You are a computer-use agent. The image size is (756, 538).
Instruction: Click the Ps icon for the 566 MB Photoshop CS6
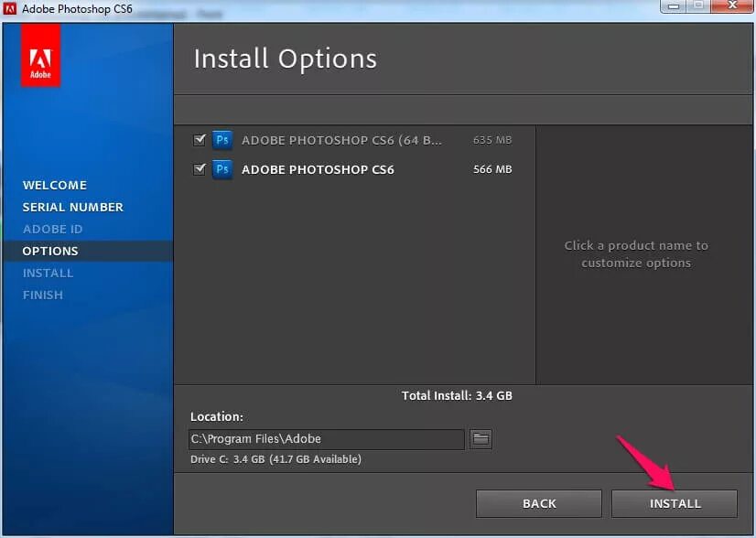coord(222,169)
